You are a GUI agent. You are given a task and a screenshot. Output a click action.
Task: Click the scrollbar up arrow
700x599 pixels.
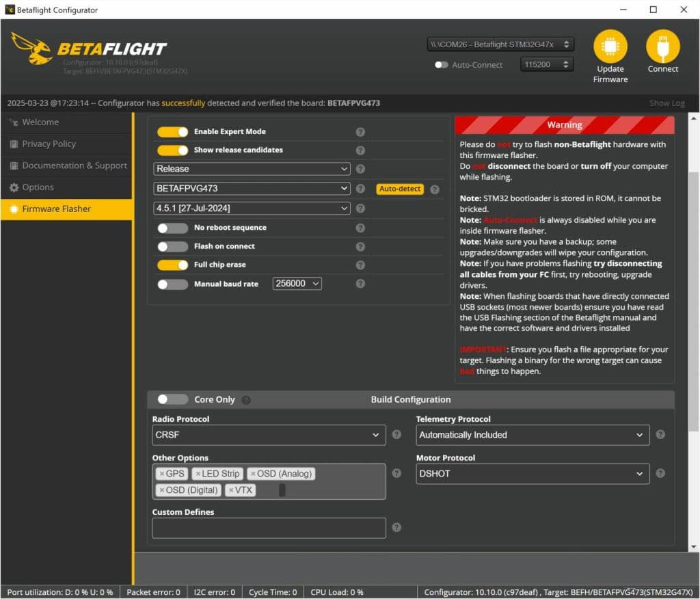pos(693,118)
